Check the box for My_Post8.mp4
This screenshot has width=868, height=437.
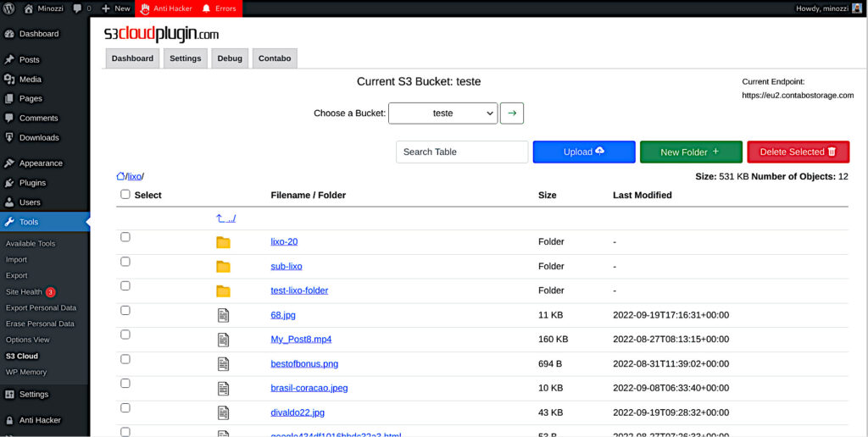coord(125,335)
